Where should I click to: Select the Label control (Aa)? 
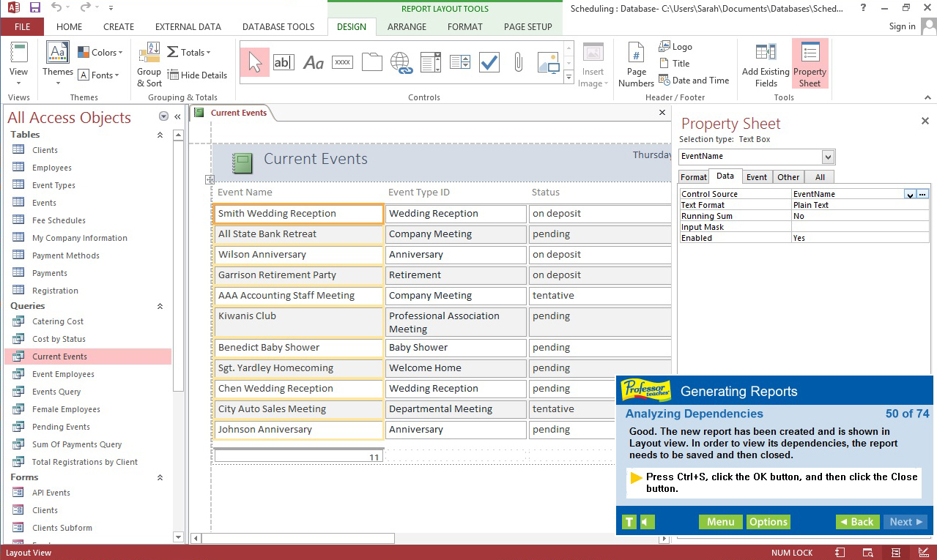click(x=313, y=62)
